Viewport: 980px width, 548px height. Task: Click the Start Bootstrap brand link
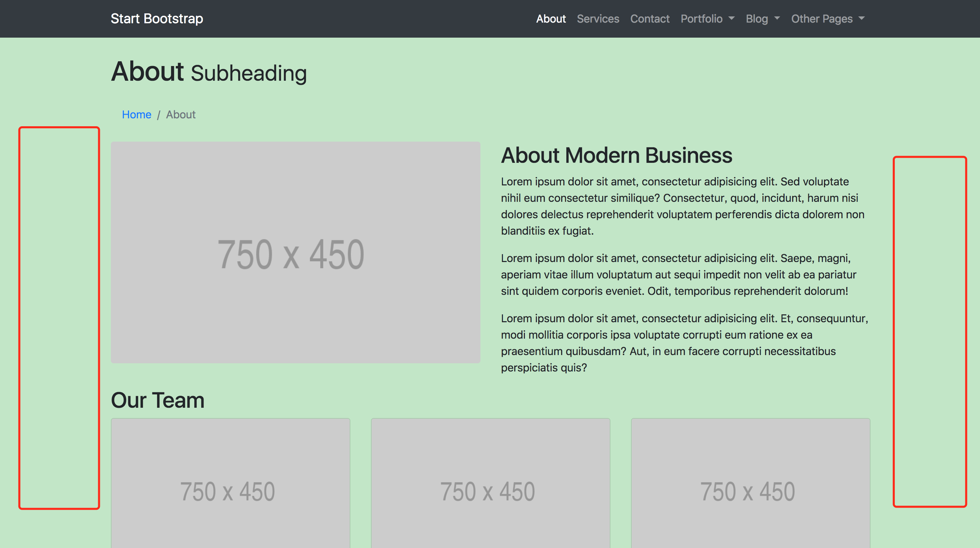point(157,18)
